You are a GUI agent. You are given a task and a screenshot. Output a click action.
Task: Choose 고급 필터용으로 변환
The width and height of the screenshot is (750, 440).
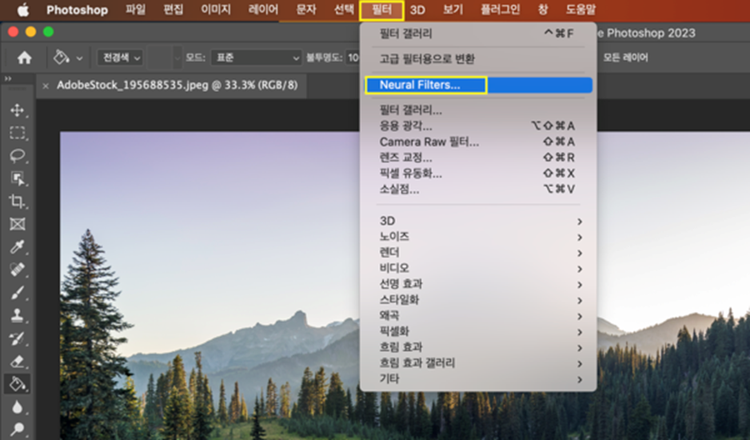tap(478, 59)
